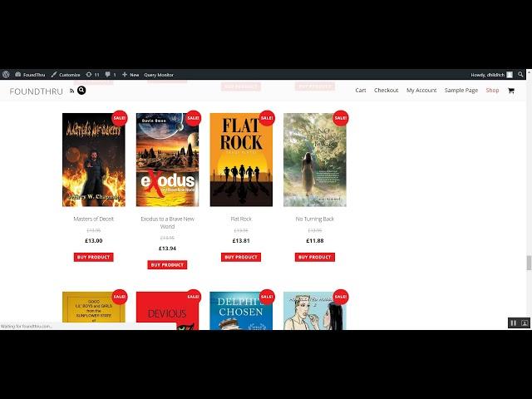Image resolution: width=532 pixels, height=399 pixels.
Task: Click the round black search icon
Action: (x=81, y=91)
